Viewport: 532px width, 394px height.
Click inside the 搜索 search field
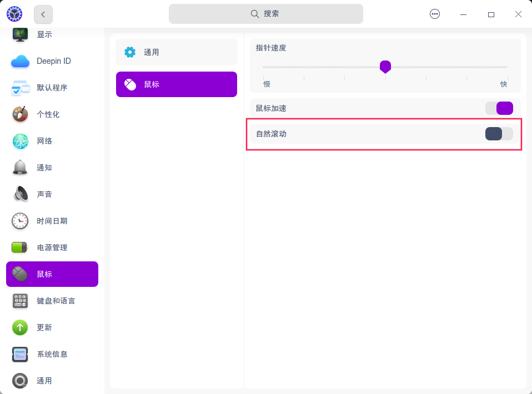[x=266, y=14]
